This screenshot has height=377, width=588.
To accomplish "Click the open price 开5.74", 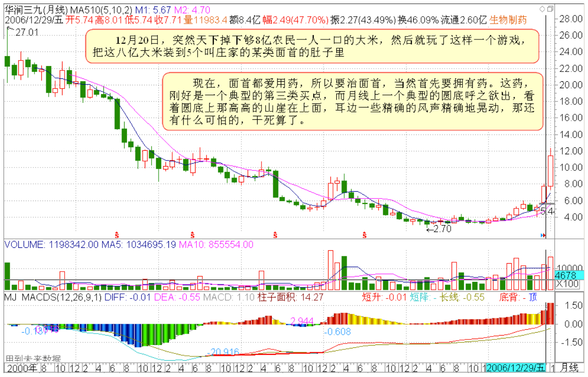I will [79, 20].
